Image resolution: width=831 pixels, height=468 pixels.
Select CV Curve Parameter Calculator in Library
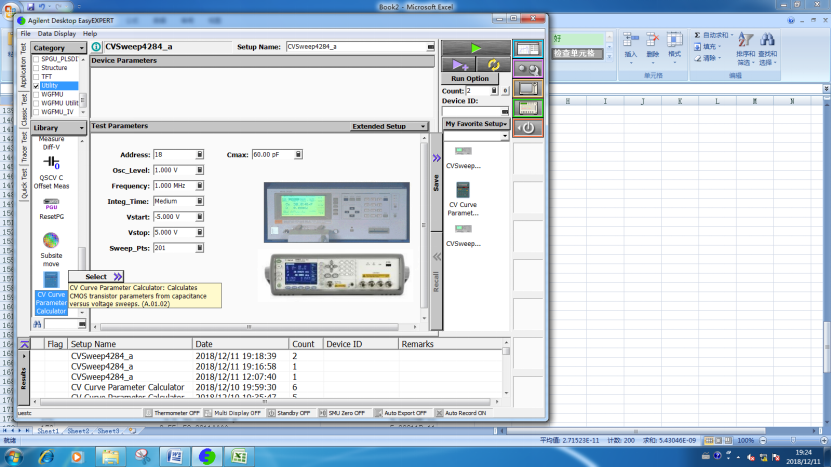click(x=51, y=293)
